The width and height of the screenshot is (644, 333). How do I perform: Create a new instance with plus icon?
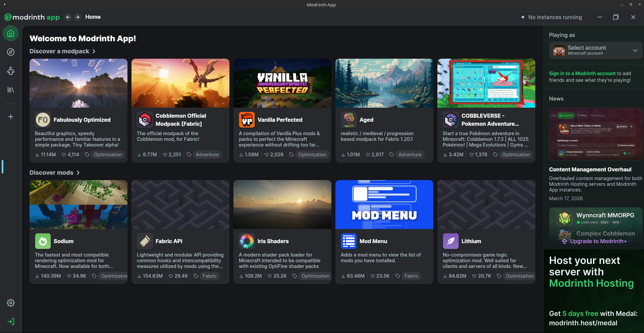click(11, 117)
